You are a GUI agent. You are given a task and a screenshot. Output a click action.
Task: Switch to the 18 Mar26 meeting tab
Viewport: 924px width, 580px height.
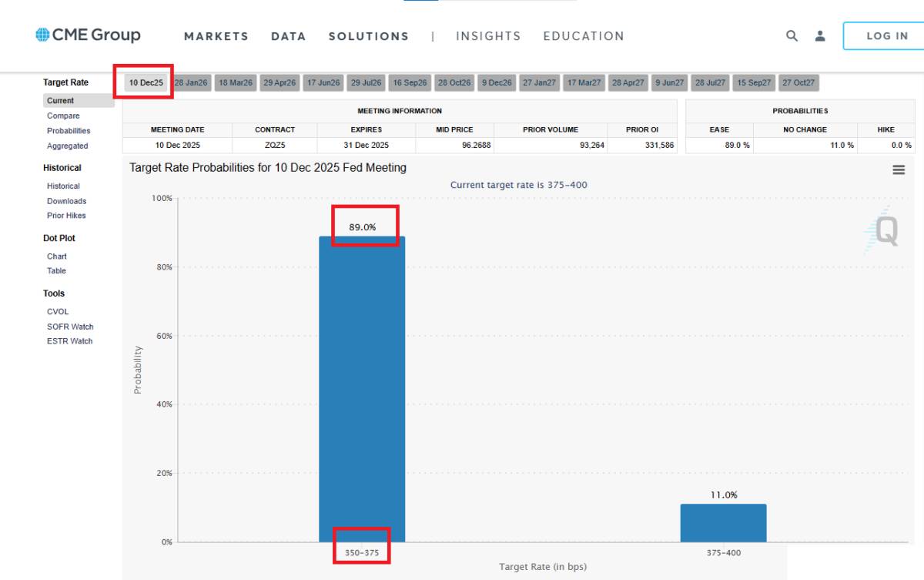point(236,83)
